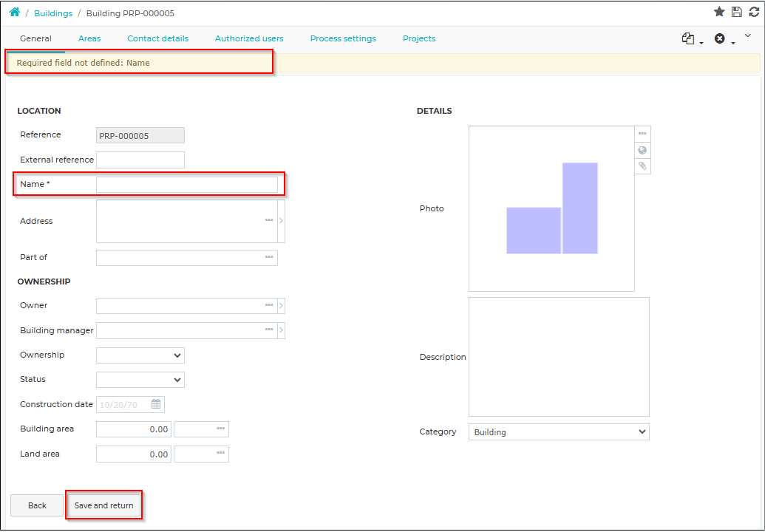The image size is (765, 532).
Task: Expand the collapse chevron at top right
Action: pyautogui.click(x=748, y=35)
